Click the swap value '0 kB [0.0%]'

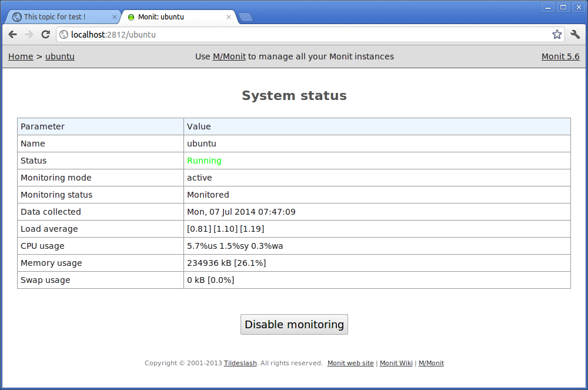coord(211,280)
